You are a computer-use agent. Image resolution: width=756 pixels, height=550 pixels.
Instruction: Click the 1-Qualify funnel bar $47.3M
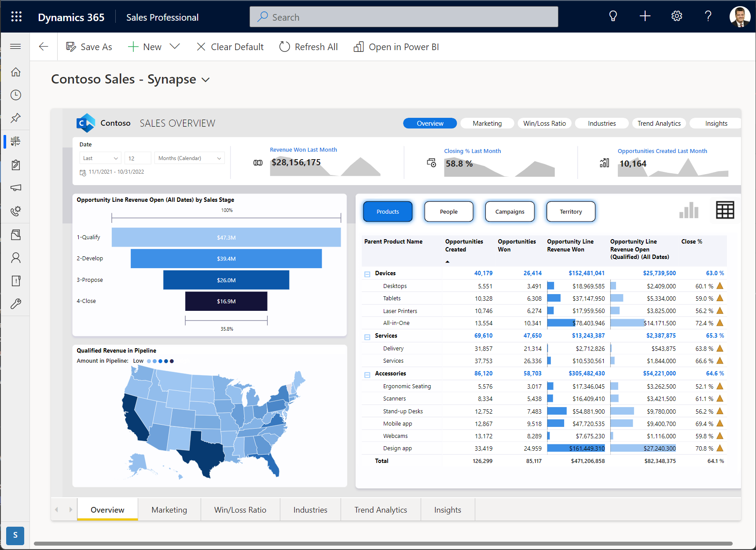point(226,237)
